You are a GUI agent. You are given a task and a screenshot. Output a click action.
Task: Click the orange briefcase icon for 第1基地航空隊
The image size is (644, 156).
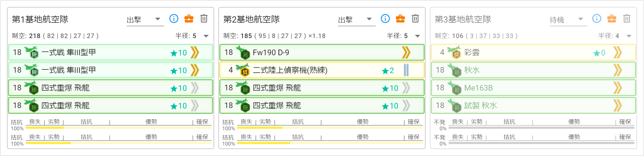coord(189,18)
